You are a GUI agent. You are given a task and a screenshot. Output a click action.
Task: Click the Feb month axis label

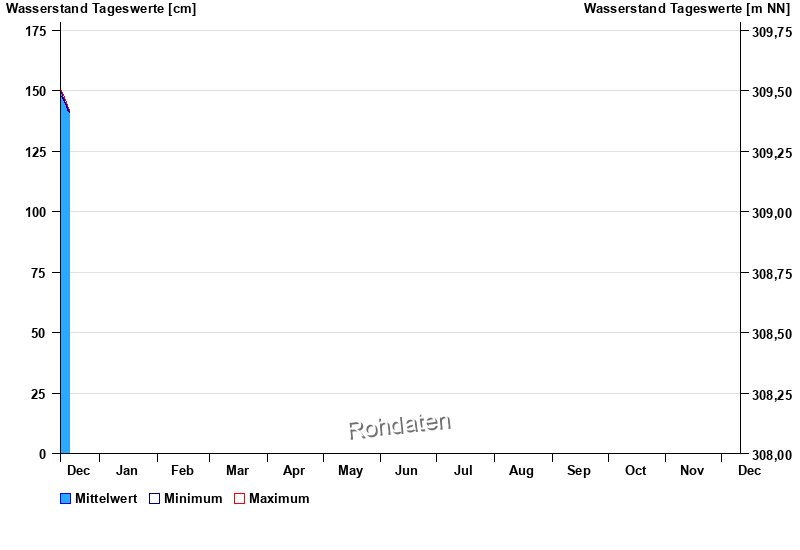click(182, 470)
